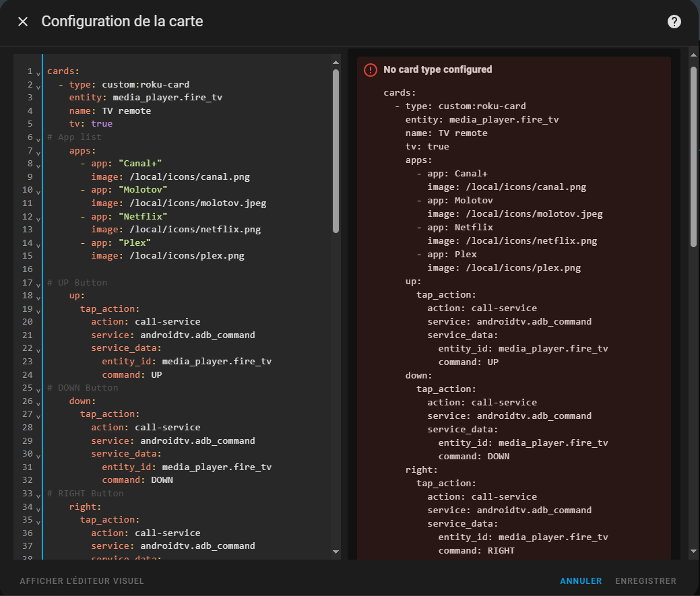This screenshot has width=700, height=596.
Task: Click the ENREGISTRER button
Action: pyautogui.click(x=645, y=581)
